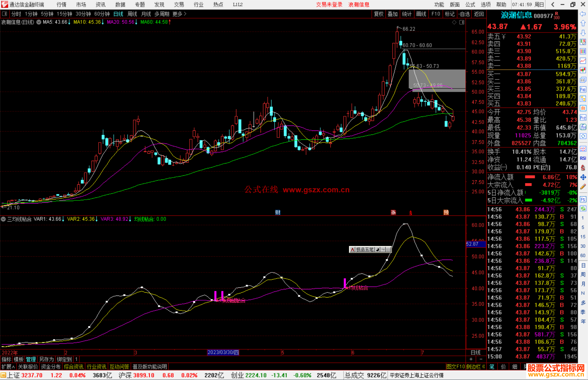Screen dimensions: 588x380
Task: Open the F10 company info sidebar icon
Action: tap(583, 89)
